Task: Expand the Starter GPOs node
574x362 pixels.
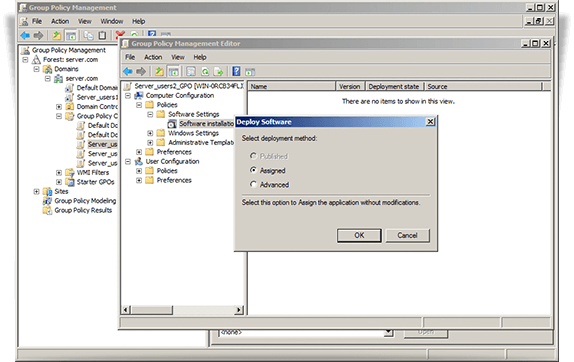Action: (x=59, y=182)
